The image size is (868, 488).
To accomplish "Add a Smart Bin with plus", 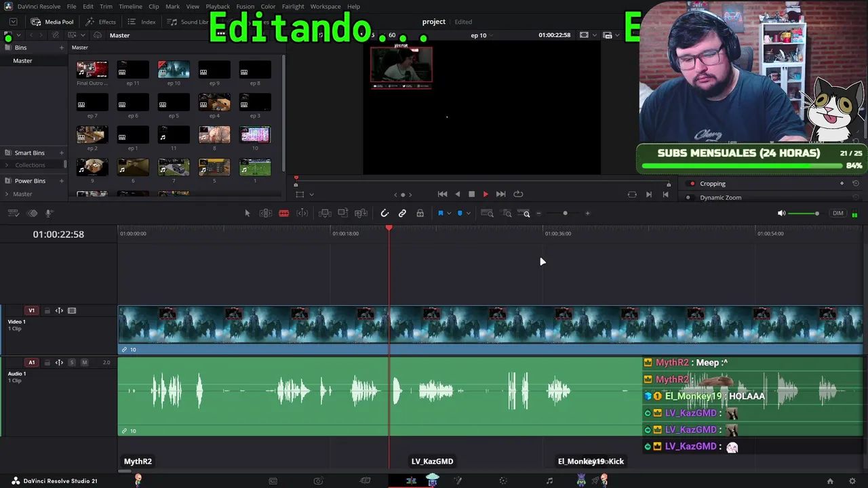I will pos(62,153).
